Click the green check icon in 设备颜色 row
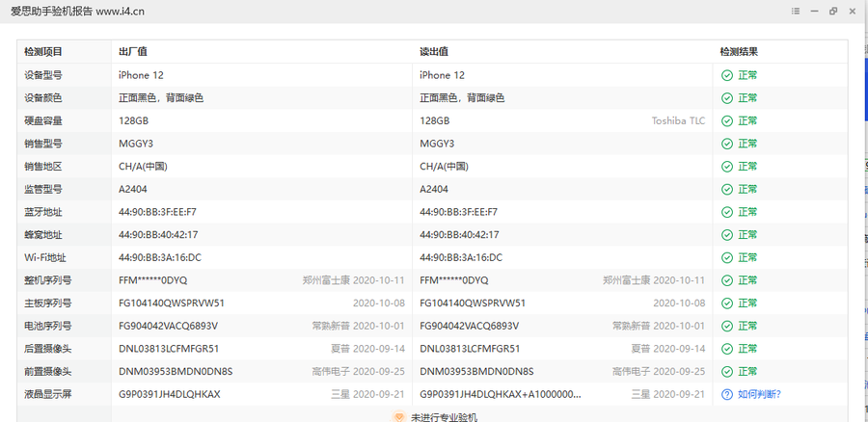 pos(727,98)
